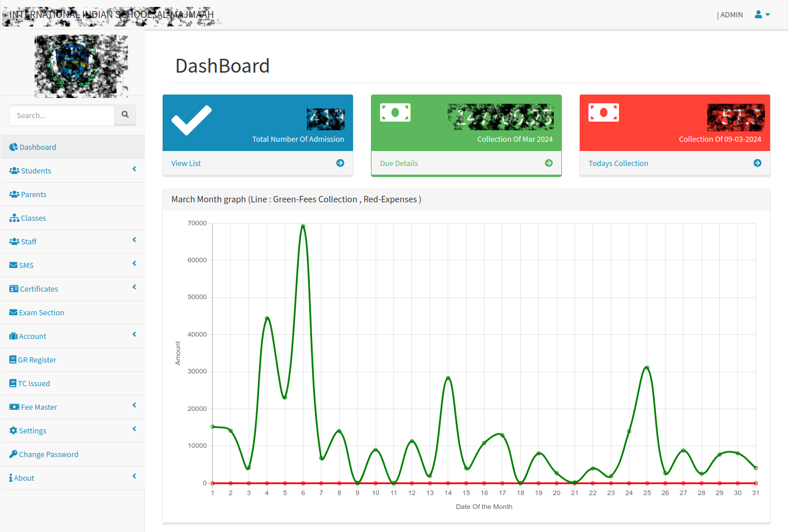This screenshot has width=788, height=532.
Task: Click the money icon on red card
Action: tap(603, 112)
